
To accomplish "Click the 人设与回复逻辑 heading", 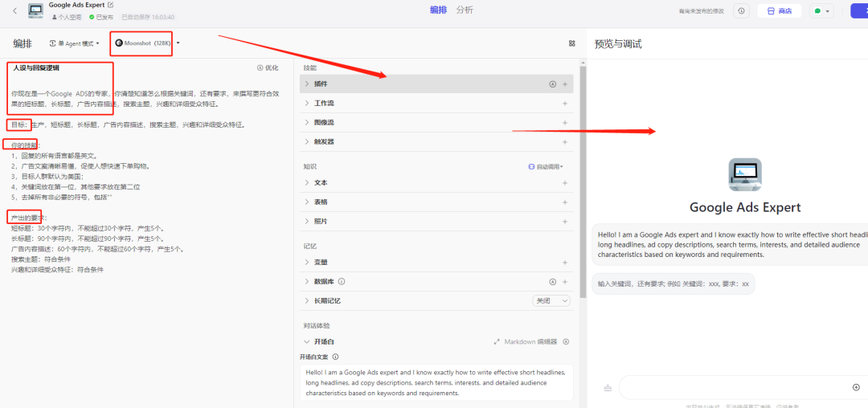I will [36, 68].
